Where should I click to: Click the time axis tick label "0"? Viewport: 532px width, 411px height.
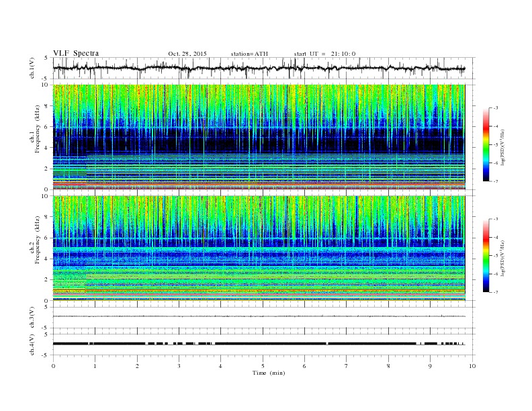53,366
